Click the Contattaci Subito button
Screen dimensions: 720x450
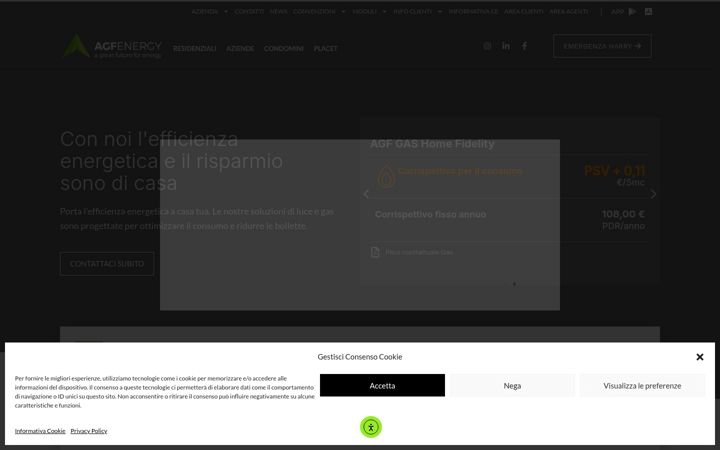[107, 264]
